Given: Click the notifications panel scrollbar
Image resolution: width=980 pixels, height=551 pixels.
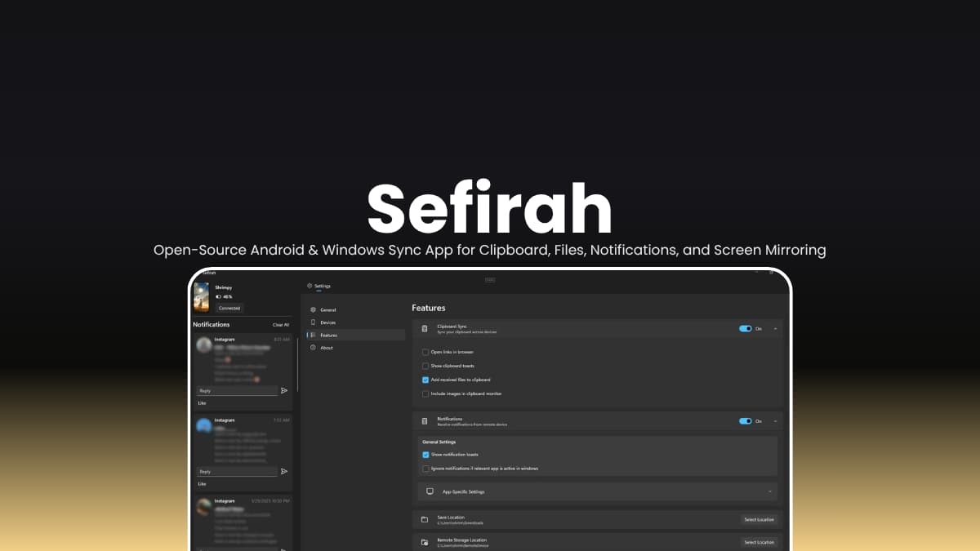Looking at the screenshot, I should [x=297, y=365].
